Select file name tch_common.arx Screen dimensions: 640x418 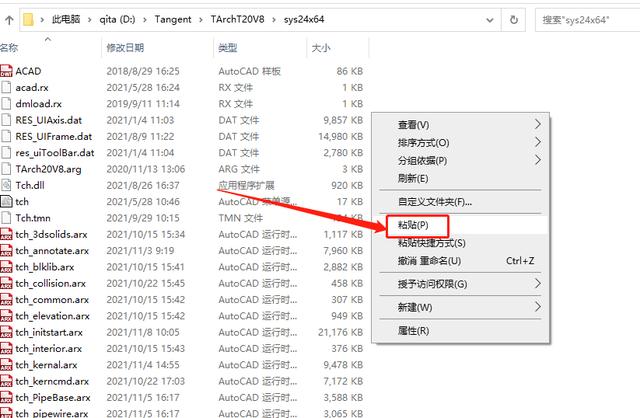(52, 300)
